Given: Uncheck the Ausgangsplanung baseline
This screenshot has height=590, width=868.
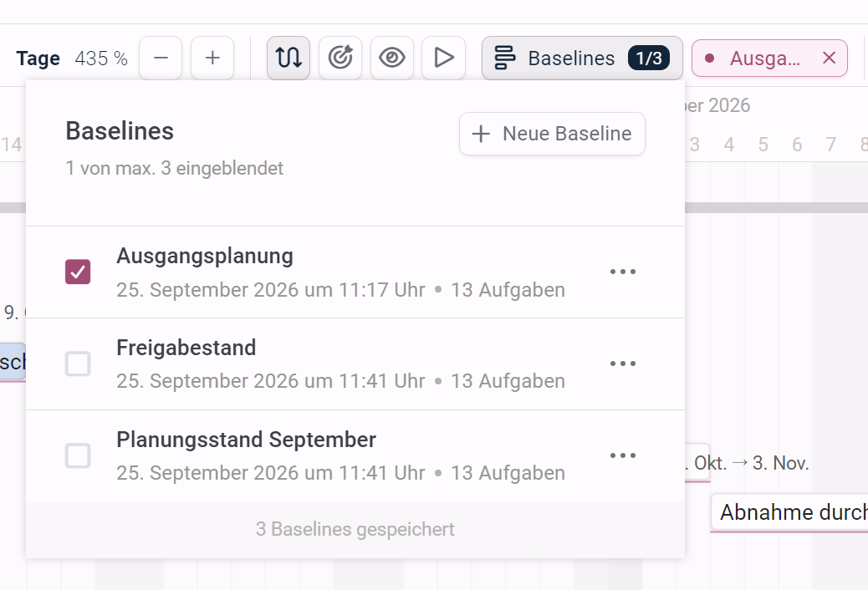Looking at the screenshot, I should tap(78, 272).
